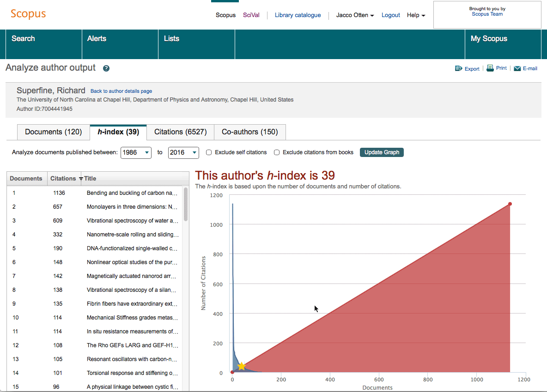This screenshot has width=547, height=392.
Task: Enable Exclude self citations checkbox
Action: [209, 152]
